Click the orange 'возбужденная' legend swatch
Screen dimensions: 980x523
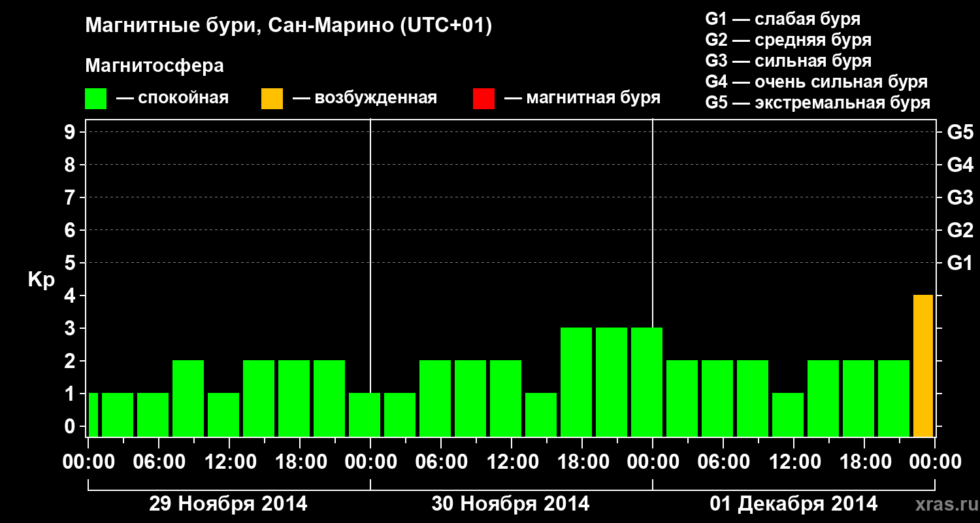click(x=272, y=99)
